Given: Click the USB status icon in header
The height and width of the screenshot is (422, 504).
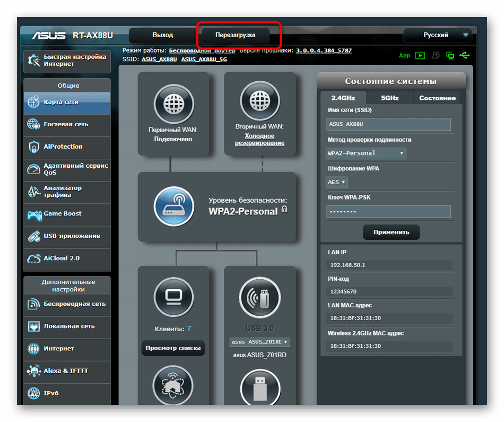Looking at the screenshot, I should [x=465, y=55].
